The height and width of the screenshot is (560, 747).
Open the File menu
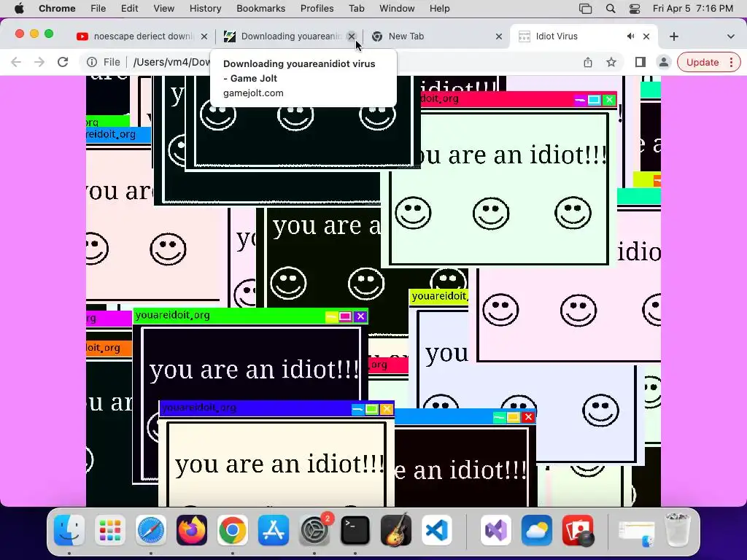coord(98,8)
